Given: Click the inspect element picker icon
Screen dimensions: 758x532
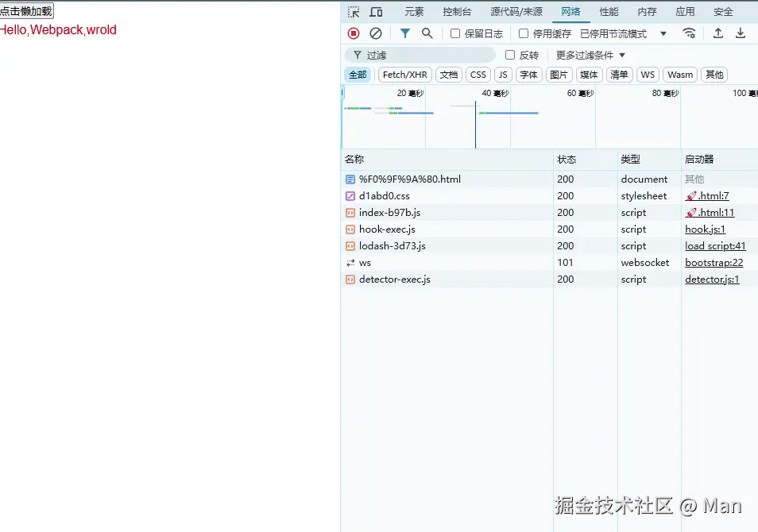Looking at the screenshot, I should tap(354, 12).
